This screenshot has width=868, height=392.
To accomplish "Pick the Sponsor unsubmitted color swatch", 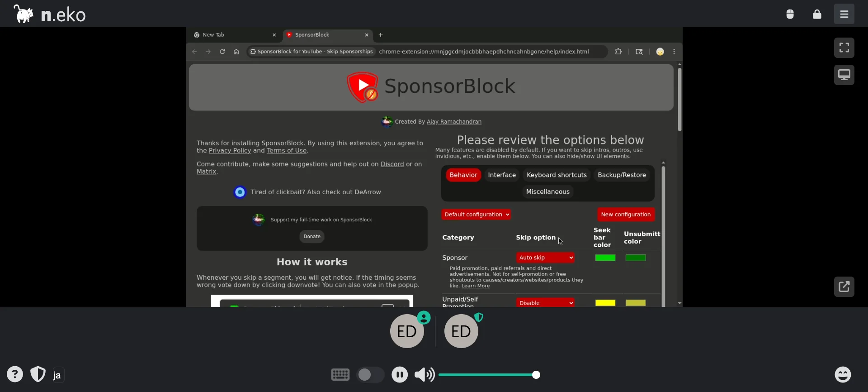I will [x=636, y=258].
